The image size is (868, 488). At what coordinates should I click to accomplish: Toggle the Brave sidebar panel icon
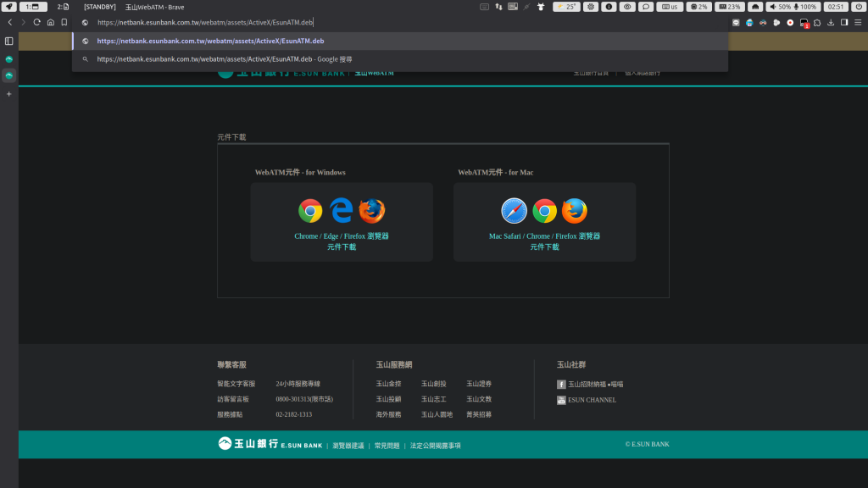(x=8, y=41)
